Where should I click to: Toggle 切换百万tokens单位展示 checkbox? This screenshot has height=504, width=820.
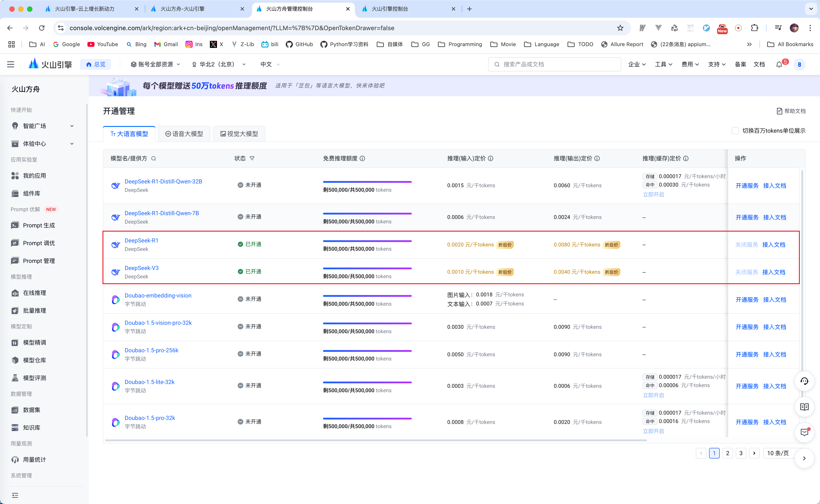[x=735, y=131]
